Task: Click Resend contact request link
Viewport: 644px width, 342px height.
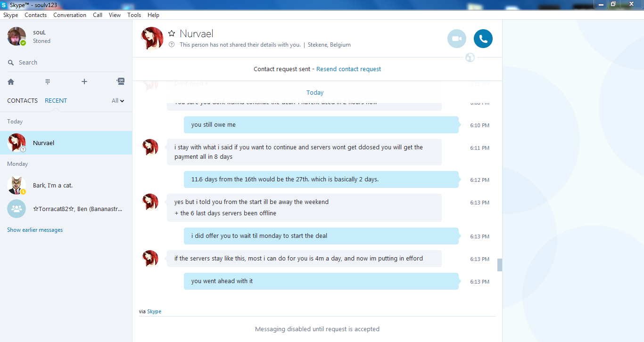Action: [348, 69]
